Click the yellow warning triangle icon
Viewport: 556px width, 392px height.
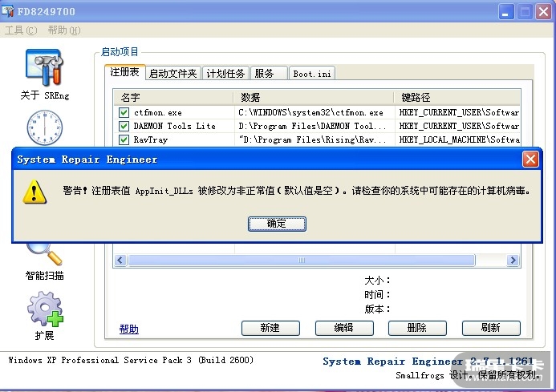pyautogui.click(x=34, y=192)
